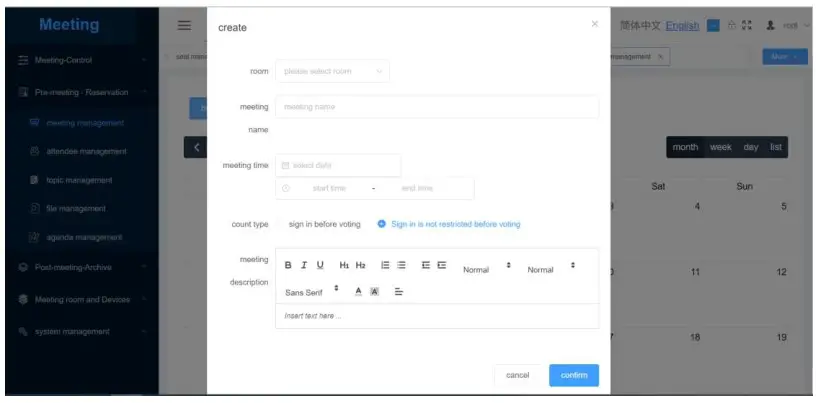Toggle bold formatting in meeting description
Image resolution: width=821 pixels, height=403 pixels.
[x=288, y=265]
